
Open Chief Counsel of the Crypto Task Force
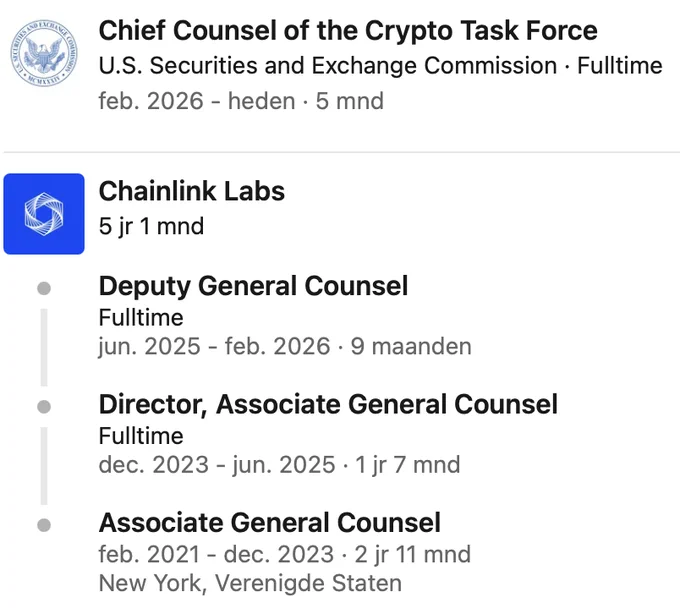348,31
